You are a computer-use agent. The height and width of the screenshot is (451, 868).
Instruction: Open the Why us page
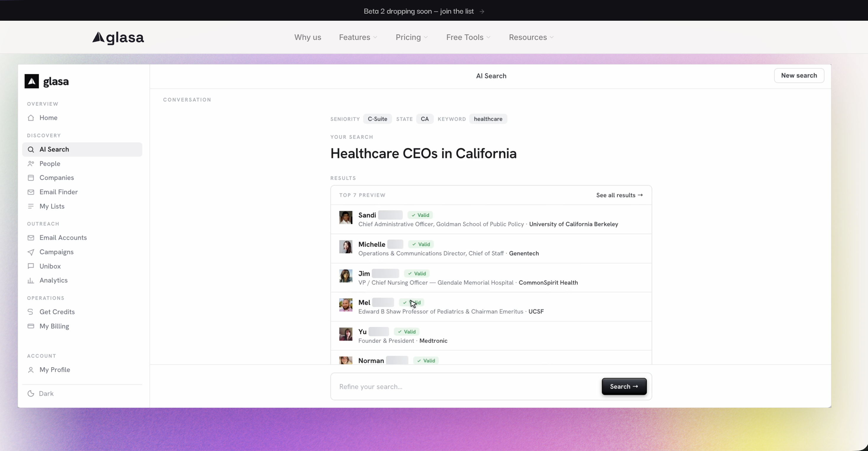[x=308, y=37]
